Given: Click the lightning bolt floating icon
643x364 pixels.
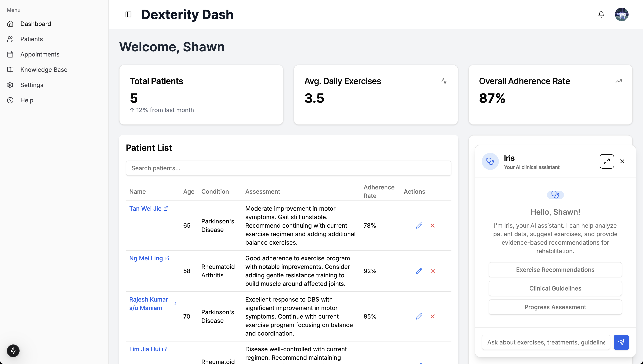Looking at the screenshot, I should coord(13,351).
